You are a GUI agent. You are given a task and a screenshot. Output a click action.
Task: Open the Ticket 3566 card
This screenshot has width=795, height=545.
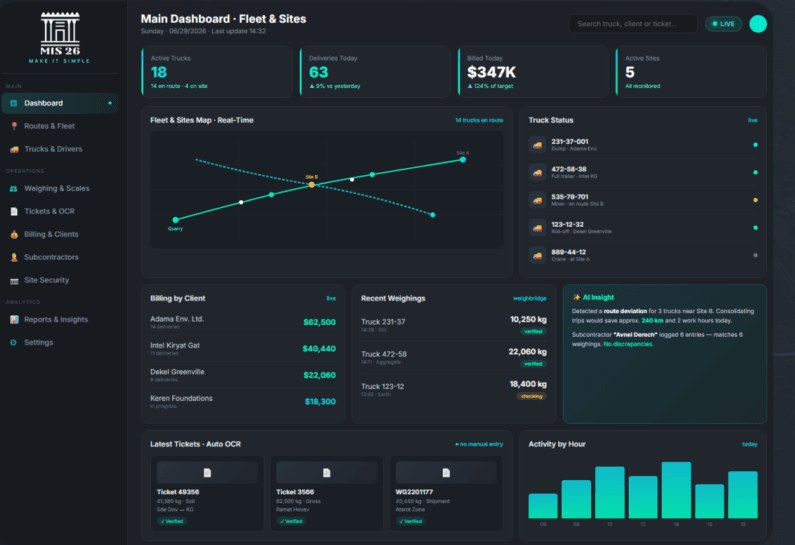[327, 493]
